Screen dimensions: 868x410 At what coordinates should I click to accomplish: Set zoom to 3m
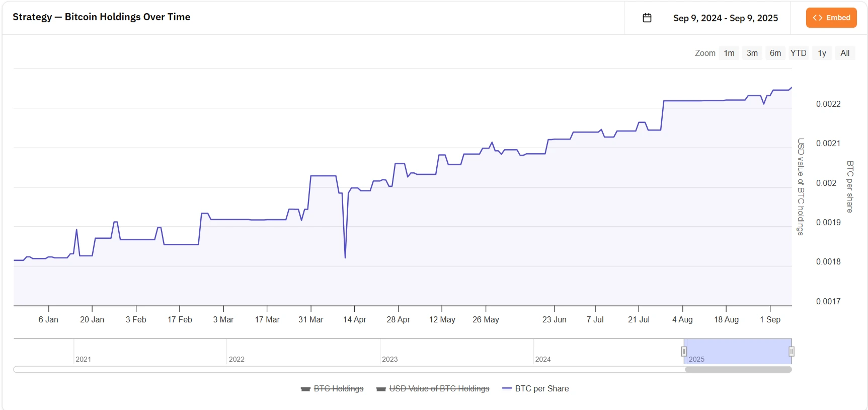(x=752, y=53)
